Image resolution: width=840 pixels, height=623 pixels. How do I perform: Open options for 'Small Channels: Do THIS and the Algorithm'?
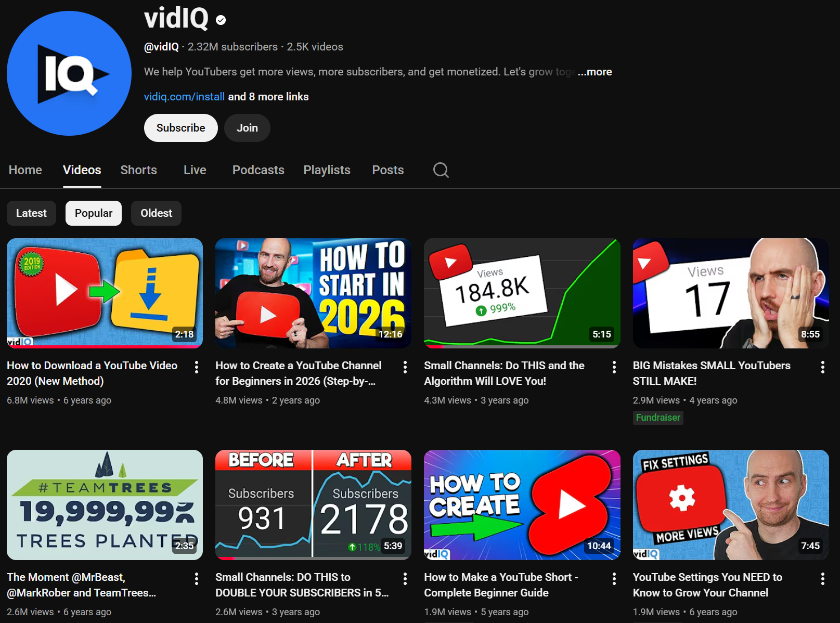[x=614, y=367]
